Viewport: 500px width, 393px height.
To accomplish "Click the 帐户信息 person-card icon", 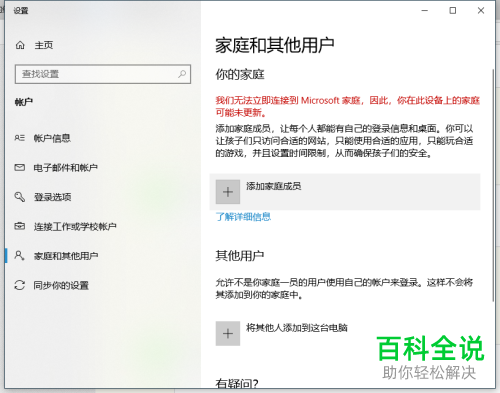I will coord(20,138).
